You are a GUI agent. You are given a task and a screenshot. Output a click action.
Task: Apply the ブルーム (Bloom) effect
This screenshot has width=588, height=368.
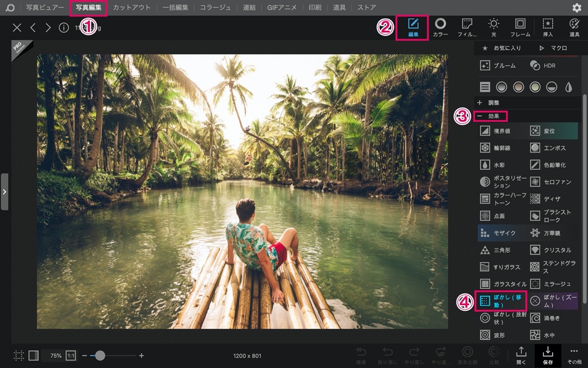[x=498, y=65]
